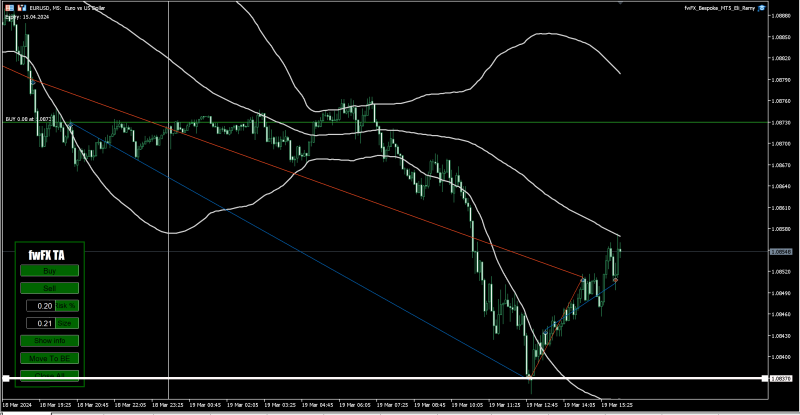Click the 19 Mar 12:45 time label
The width and height of the screenshot is (800, 415).
pos(542,405)
